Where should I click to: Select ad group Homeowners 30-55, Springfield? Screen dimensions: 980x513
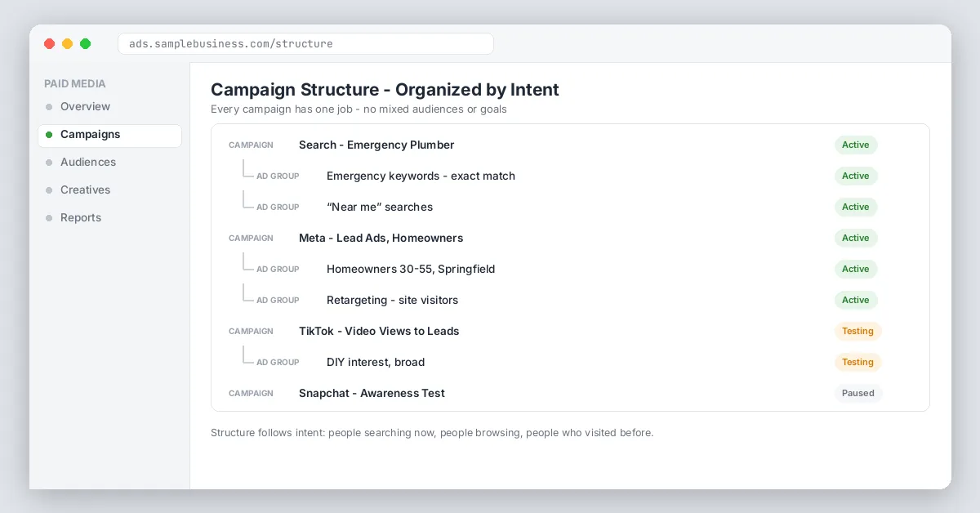tap(411, 269)
